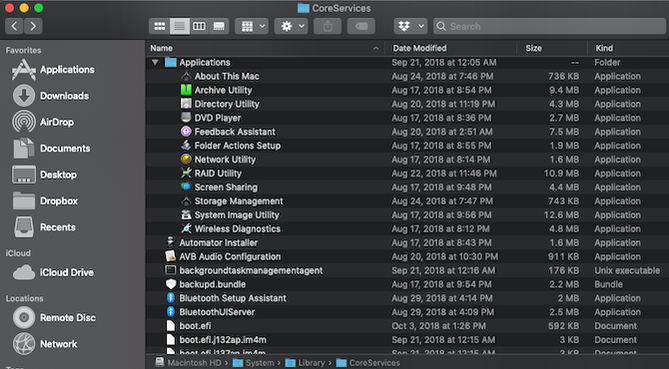Collapse the Applications folder disclosure triangle
This screenshot has width=669, height=369.
pos(155,62)
